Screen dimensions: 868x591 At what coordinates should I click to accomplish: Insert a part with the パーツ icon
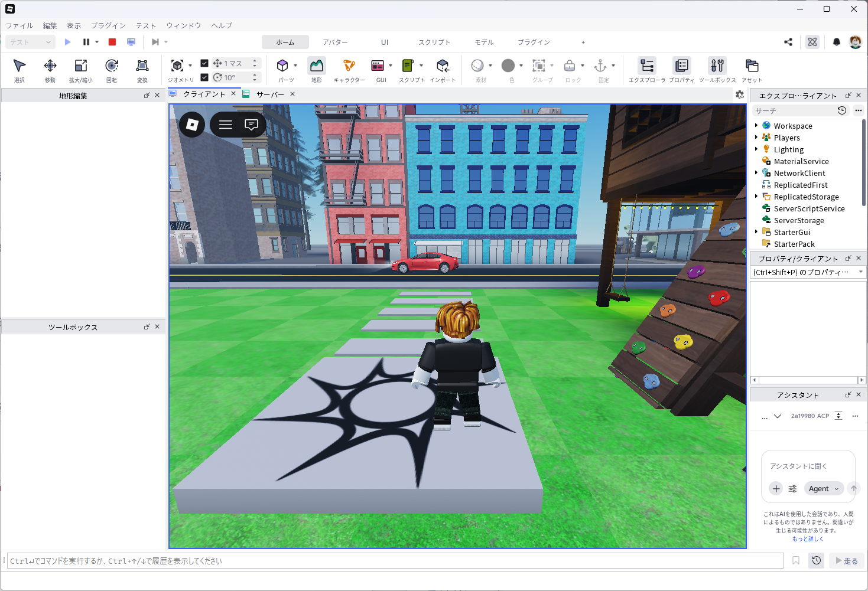(x=283, y=66)
